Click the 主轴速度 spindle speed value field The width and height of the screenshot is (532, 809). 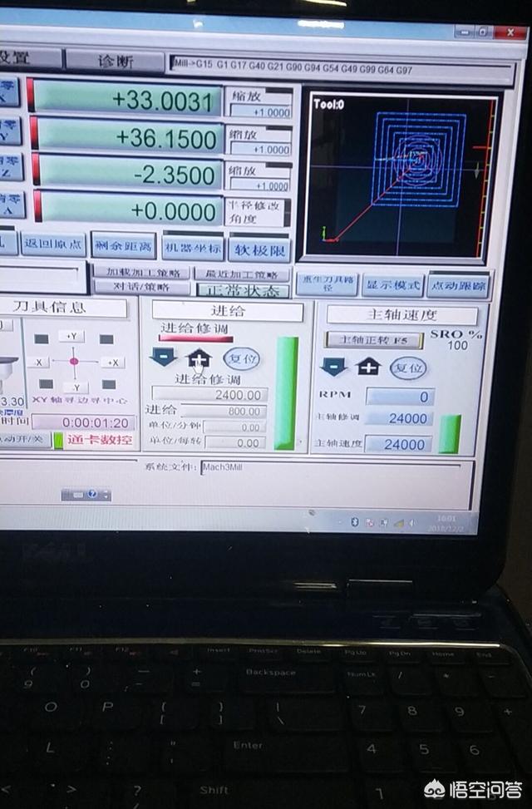398,444
